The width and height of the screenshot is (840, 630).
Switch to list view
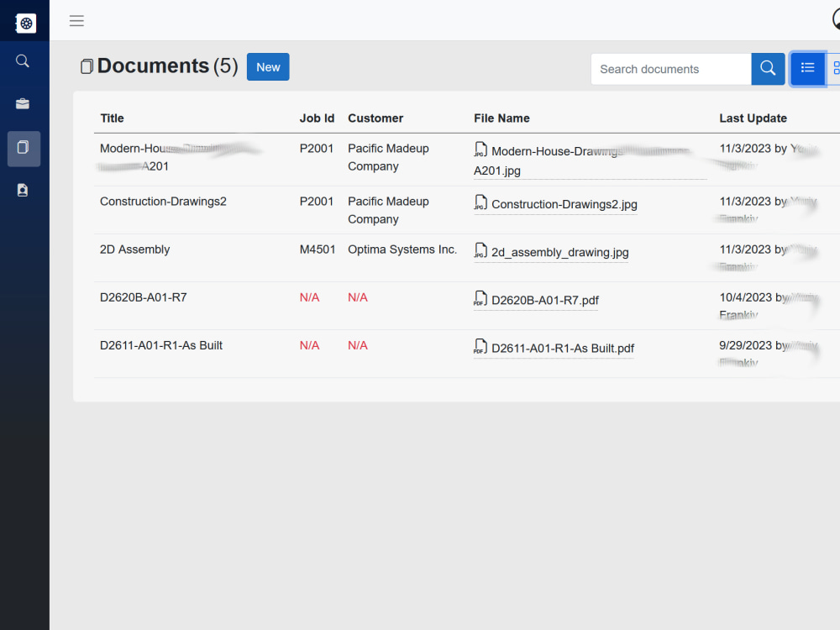(x=807, y=69)
